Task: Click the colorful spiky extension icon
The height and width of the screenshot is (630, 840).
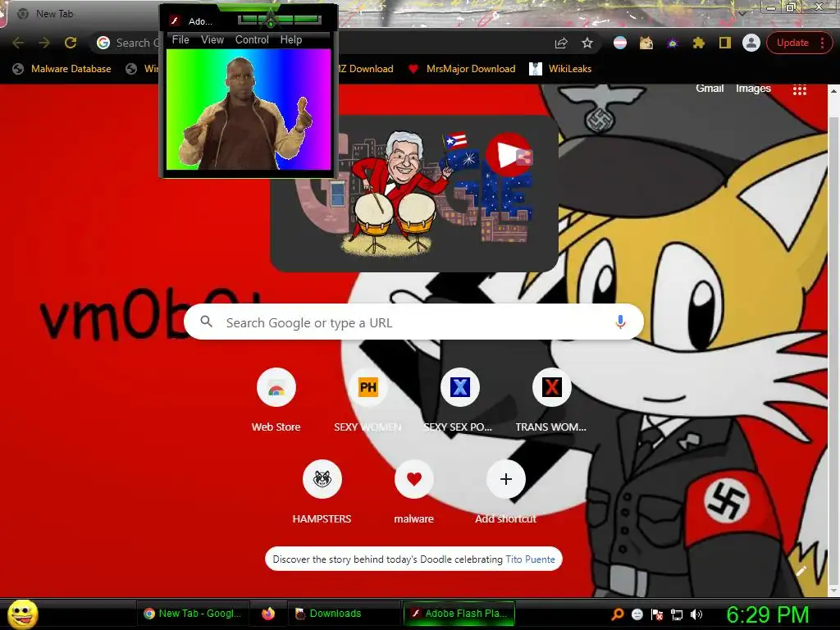Action: [x=673, y=43]
